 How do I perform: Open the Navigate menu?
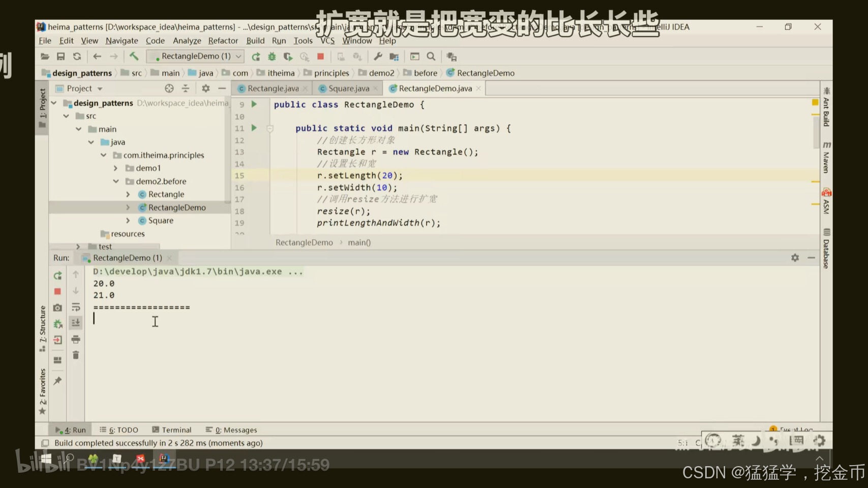(x=122, y=41)
